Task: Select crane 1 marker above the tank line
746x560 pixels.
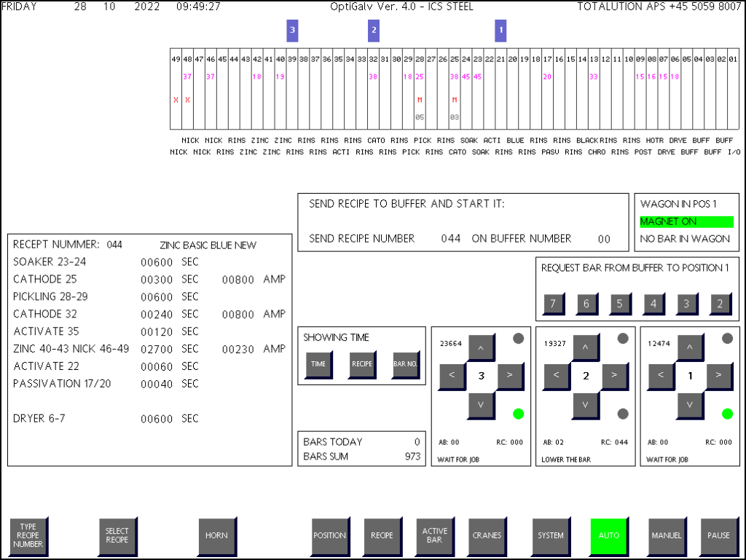Action: [500, 31]
